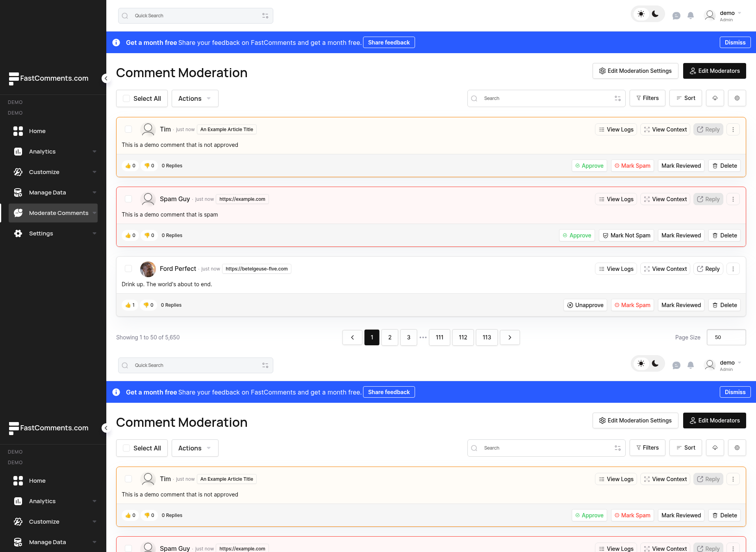The image size is (756, 552).
Task: Open three-dot menu on the upper Spam Guy comment
Action: (x=733, y=199)
